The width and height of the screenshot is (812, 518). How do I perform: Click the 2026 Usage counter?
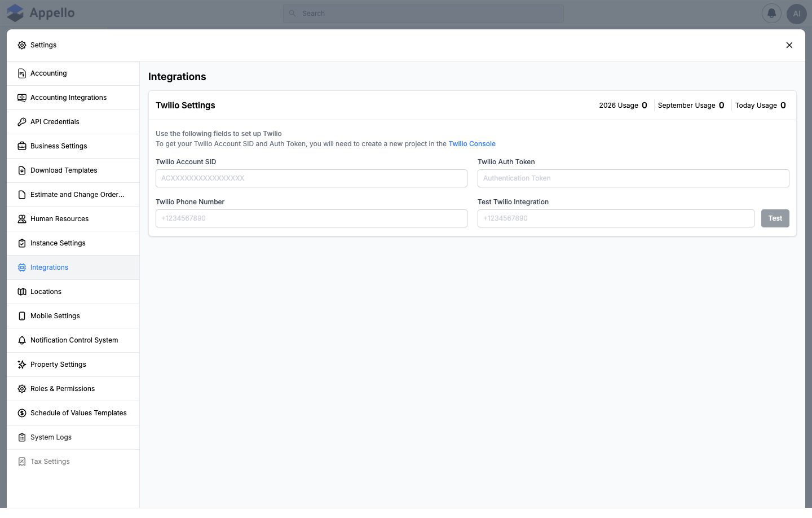click(x=623, y=106)
